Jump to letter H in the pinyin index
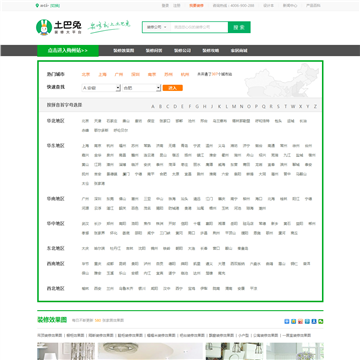This screenshot has width=360, height=360. [205, 107]
